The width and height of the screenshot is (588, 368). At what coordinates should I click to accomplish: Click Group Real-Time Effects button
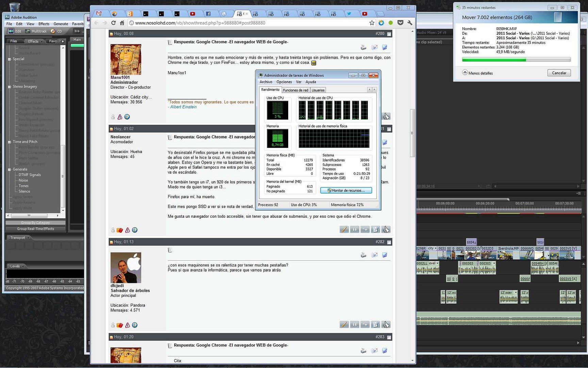coord(35,229)
